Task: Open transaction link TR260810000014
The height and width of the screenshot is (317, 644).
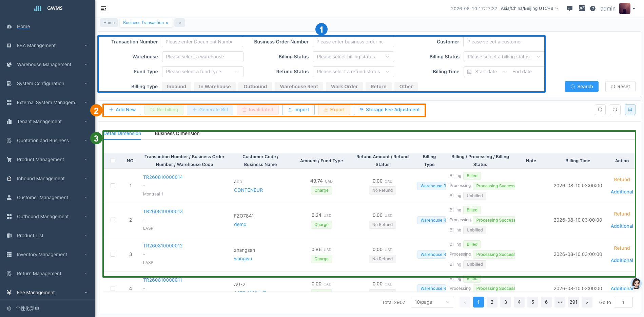Action: (163, 177)
